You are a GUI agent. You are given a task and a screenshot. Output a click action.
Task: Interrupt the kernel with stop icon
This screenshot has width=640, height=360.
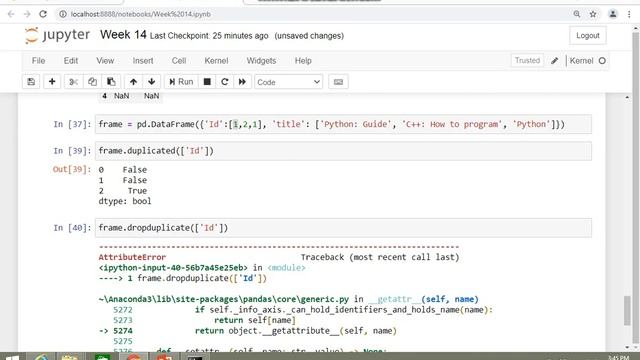pos(207,82)
